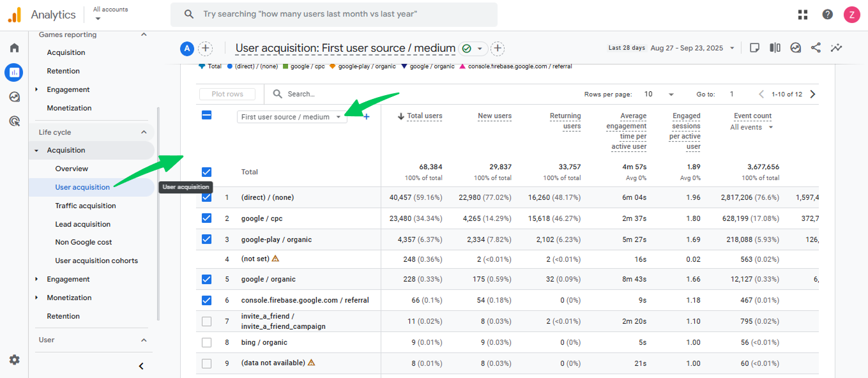Screen dimensions: 868x378
Task: Add secondary dimension plus icon
Action: click(367, 117)
